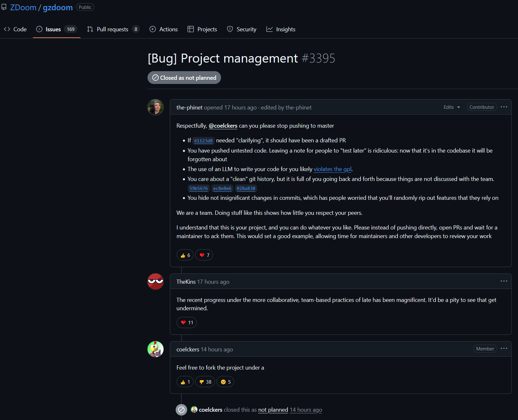Open the-phinet's avatar profile picture

(x=156, y=107)
